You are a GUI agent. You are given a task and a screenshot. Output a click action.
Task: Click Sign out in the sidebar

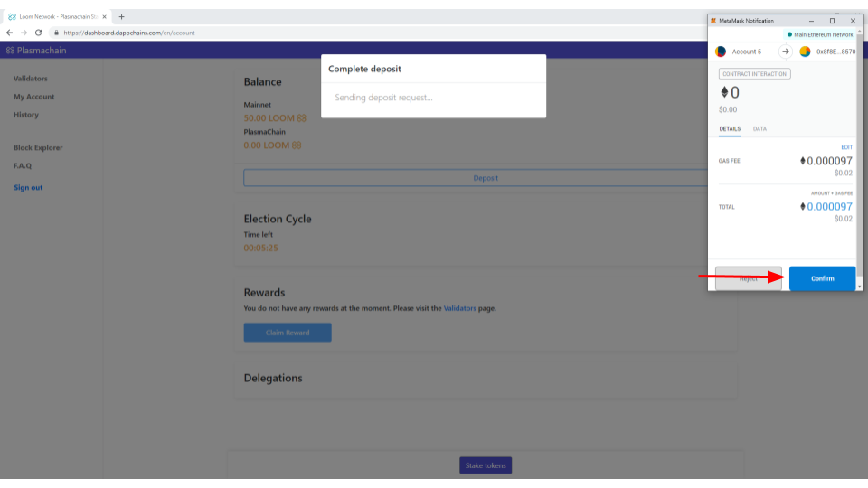point(28,188)
